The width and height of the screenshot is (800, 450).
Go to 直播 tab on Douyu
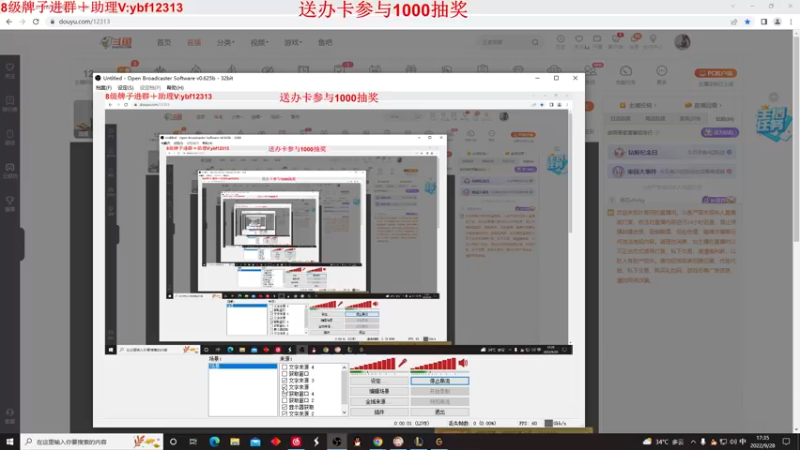coord(194,42)
